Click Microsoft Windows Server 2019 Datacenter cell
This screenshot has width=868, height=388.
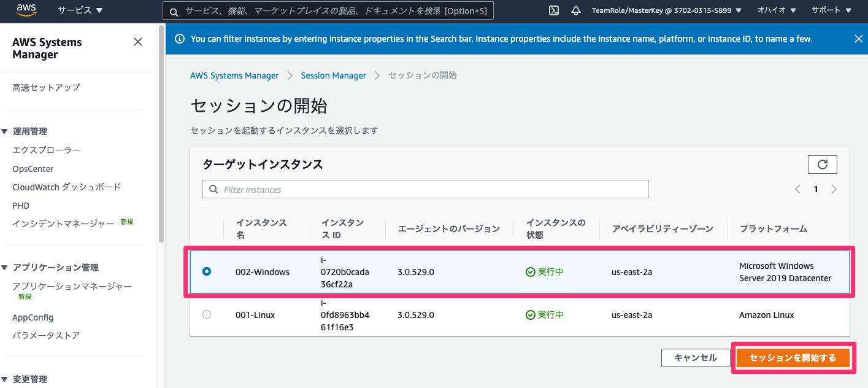click(785, 272)
